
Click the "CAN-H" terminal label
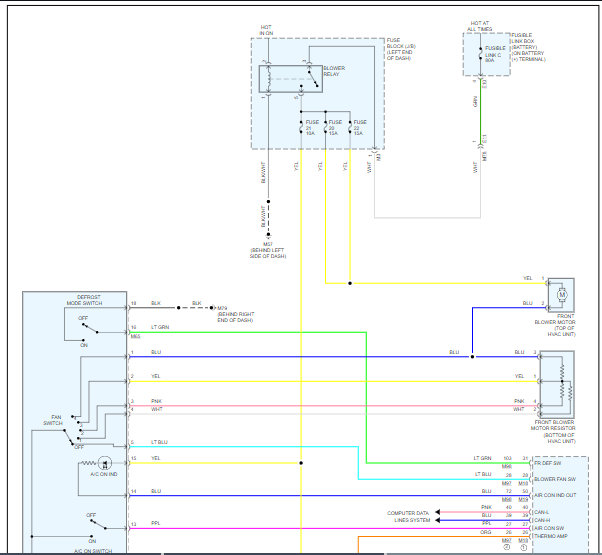tap(542, 520)
